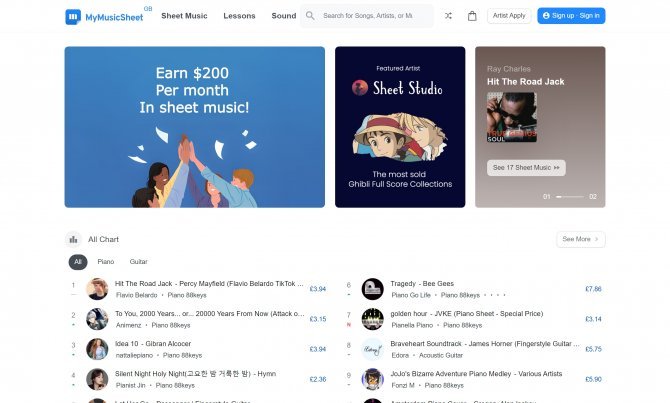
Task: Click the Ray Charles artist label
Action: tap(508, 69)
